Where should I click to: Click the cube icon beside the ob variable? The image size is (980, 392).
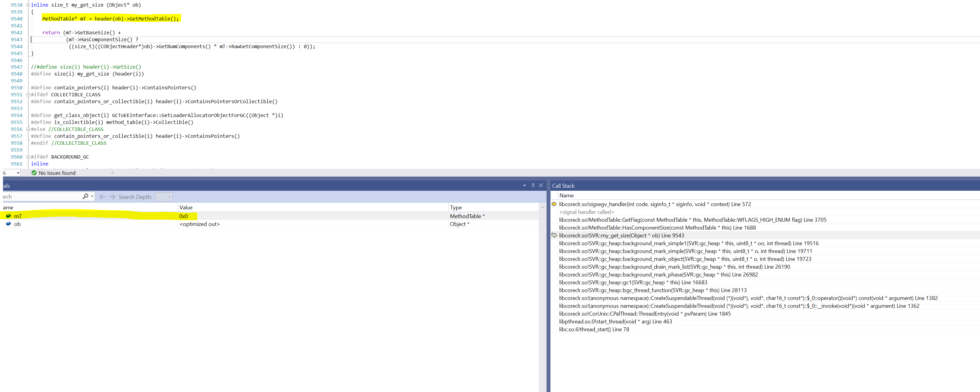(x=8, y=224)
